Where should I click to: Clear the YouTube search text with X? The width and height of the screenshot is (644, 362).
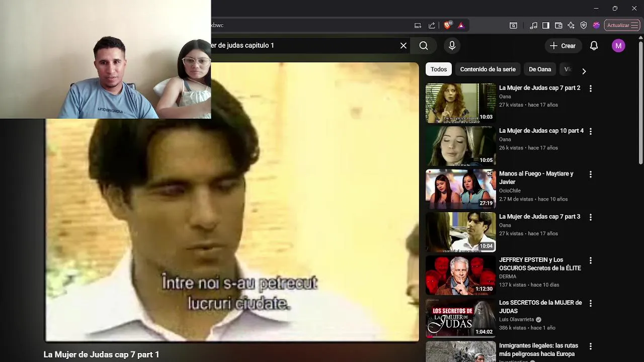(x=404, y=46)
